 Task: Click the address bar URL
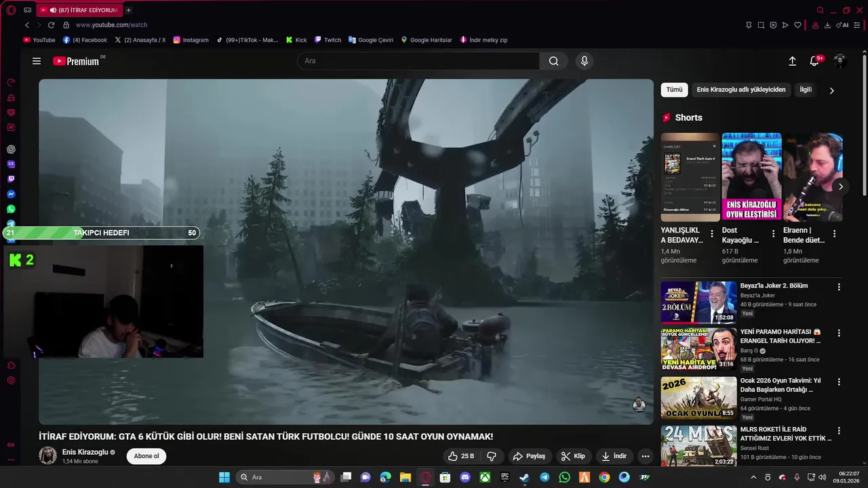click(x=111, y=25)
